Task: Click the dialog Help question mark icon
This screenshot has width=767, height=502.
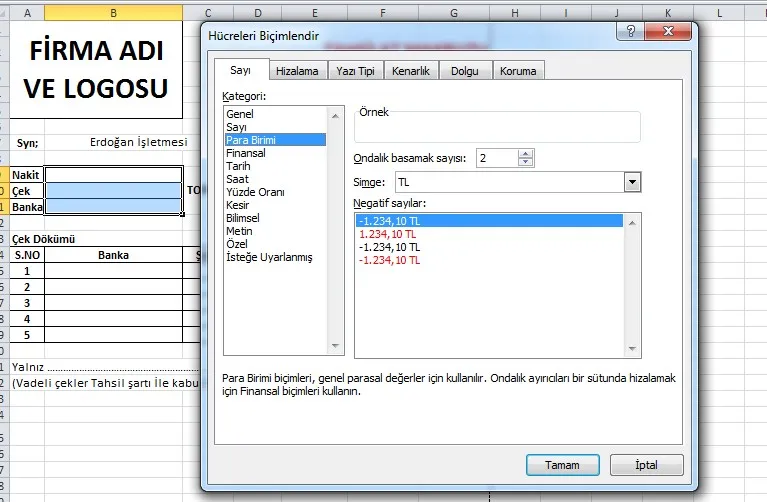Action: (631, 32)
